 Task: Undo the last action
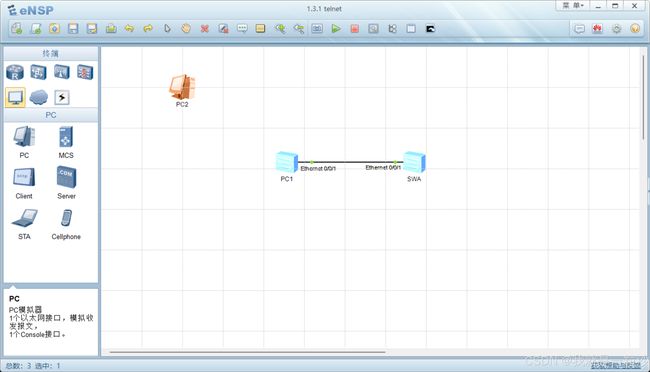129,28
